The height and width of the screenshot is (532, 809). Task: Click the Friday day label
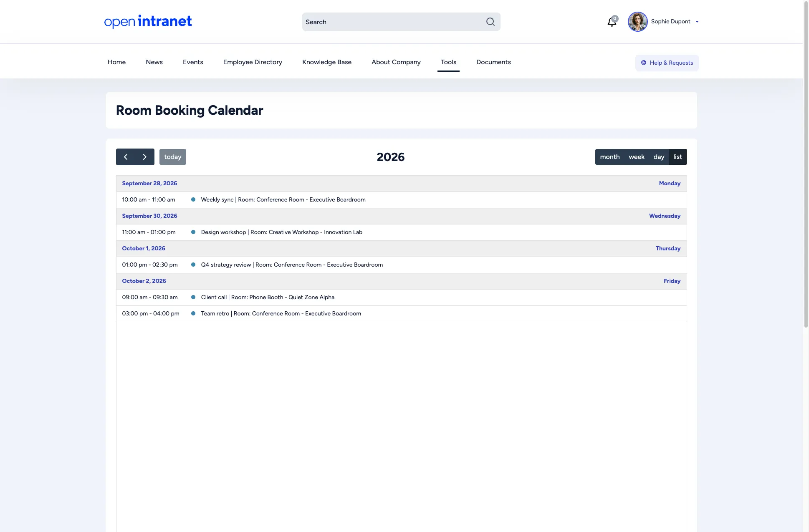672,281
